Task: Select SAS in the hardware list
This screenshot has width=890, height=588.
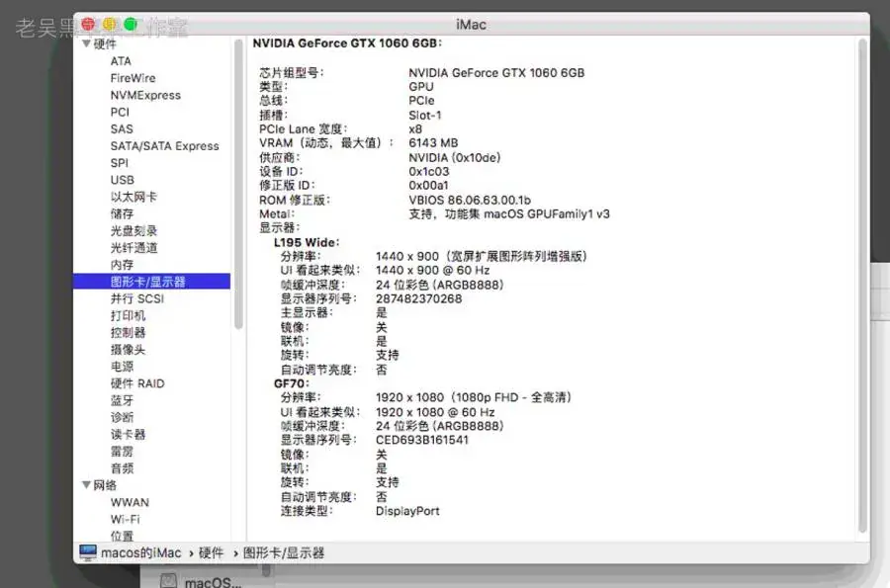Action: point(122,128)
